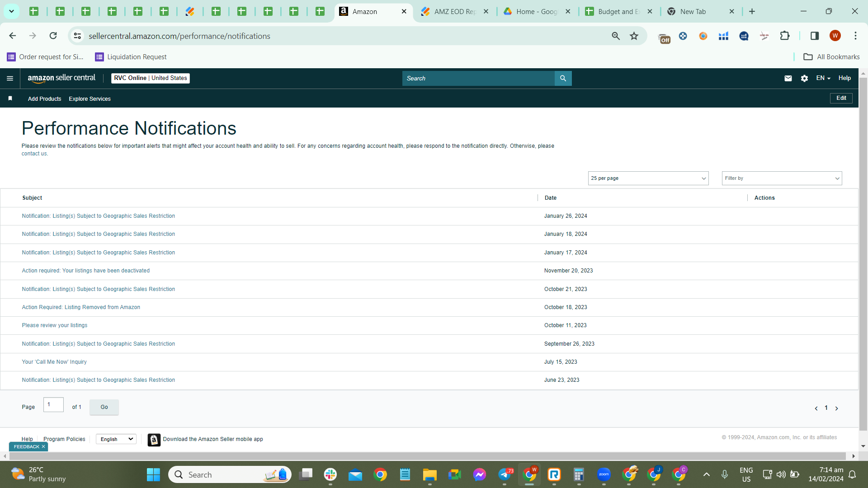This screenshot has width=868, height=488.
Task: Switch to the New Tab tab
Action: 701,12
